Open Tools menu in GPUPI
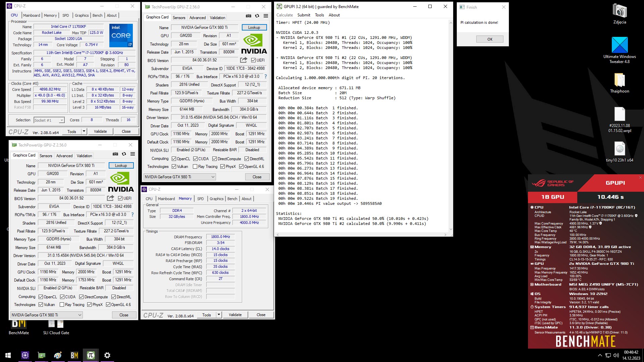The width and height of the screenshot is (644, 362). pyautogui.click(x=319, y=15)
